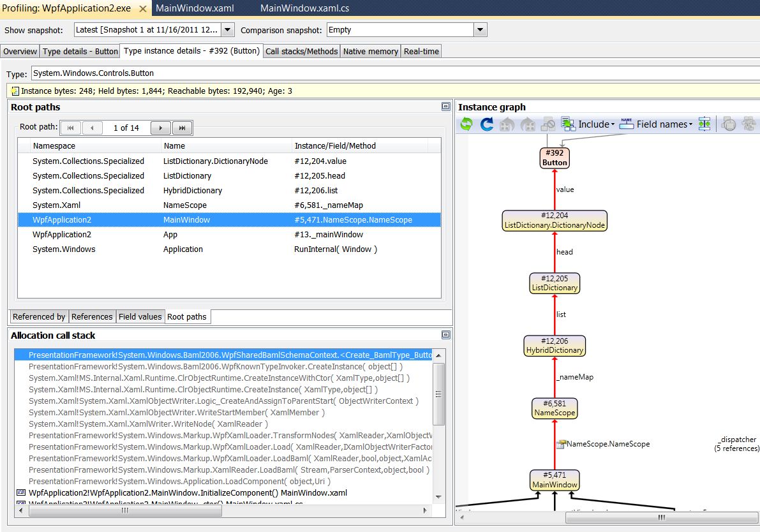The height and width of the screenshot is (532, 760).
Task: Go to first root path
Action: click(x=71, y=128)
